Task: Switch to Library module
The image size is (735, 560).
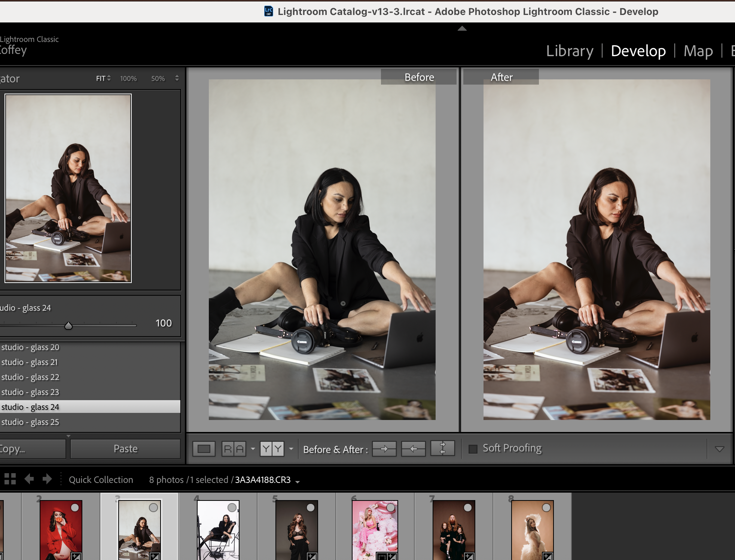Action: (x=570, y=51)
